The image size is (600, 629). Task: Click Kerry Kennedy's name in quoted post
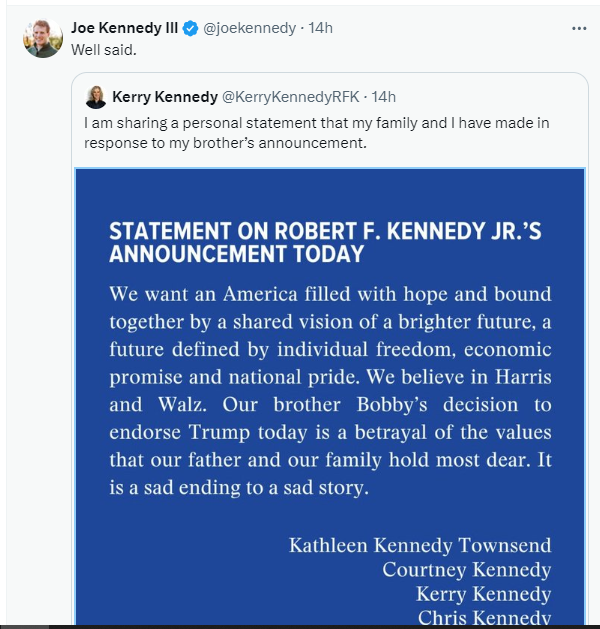tap(165, 97)
